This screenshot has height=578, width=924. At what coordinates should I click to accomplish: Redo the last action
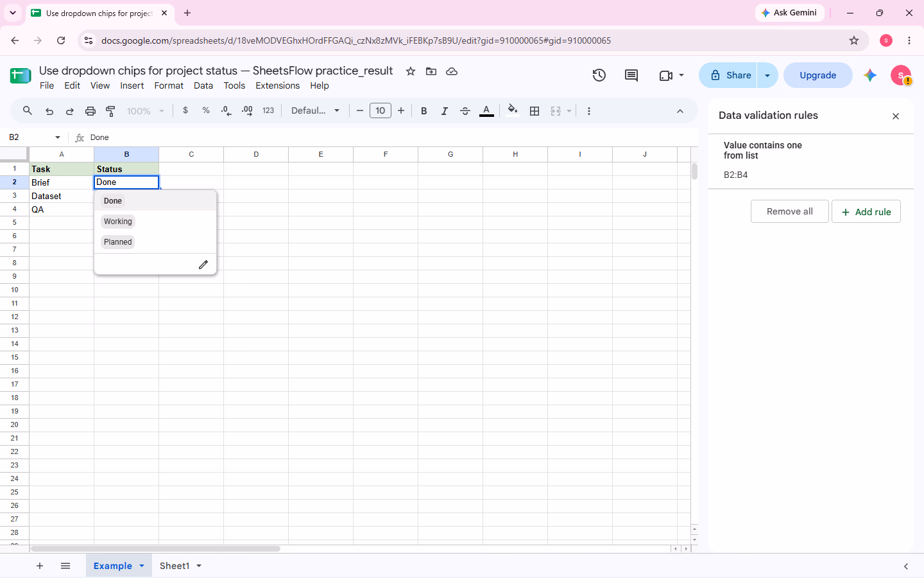click(x=70, y=110)
